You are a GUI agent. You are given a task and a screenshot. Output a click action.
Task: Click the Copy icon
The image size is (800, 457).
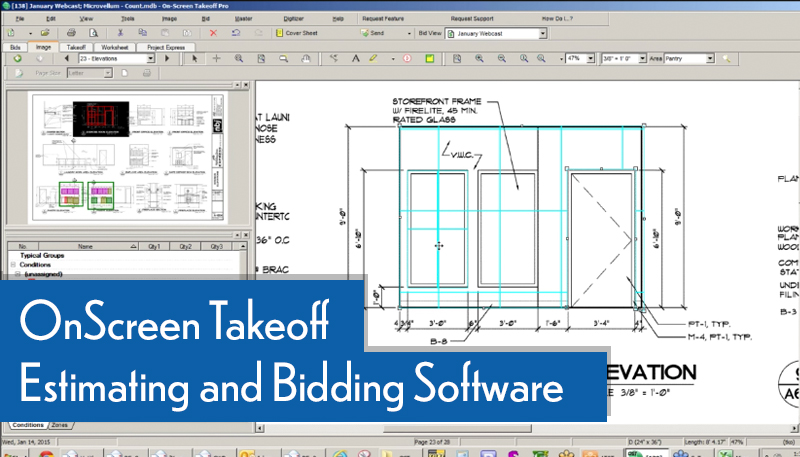[x=143, y=33]
